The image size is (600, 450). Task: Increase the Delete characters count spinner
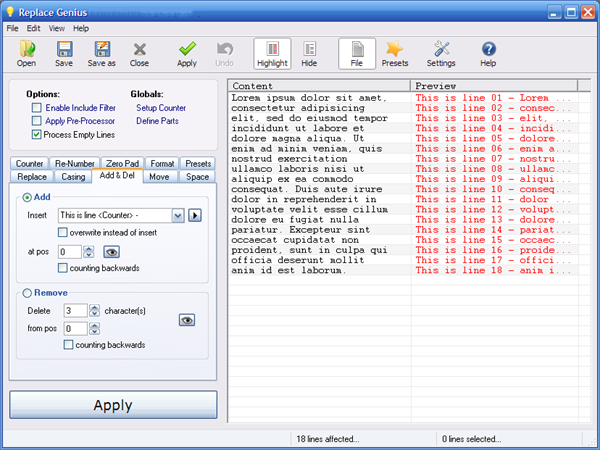95,307
